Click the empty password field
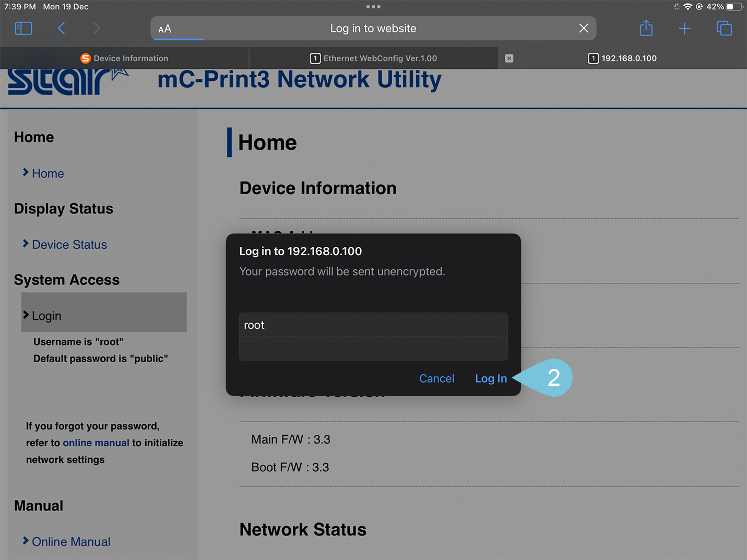The width and height of the screenshot is (747, 560). coord(373,349)
